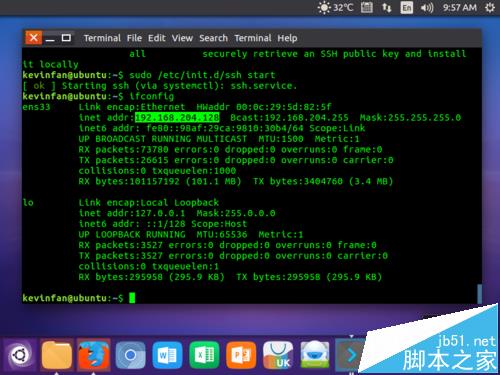Viewport: 500px width, 375px height.
Task: Click 'MTU:65536' text
Action: tap(222, 234)
